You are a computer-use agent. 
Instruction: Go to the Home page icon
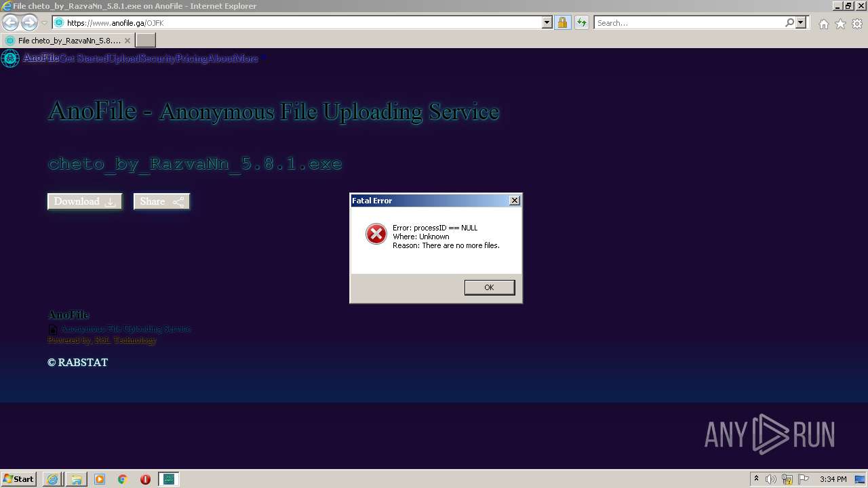823,24
